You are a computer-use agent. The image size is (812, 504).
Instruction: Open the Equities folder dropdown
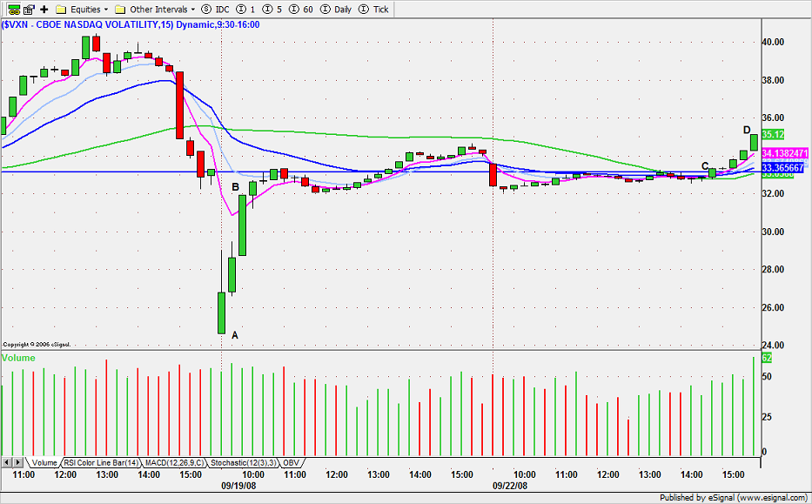[x=83, y=10]
